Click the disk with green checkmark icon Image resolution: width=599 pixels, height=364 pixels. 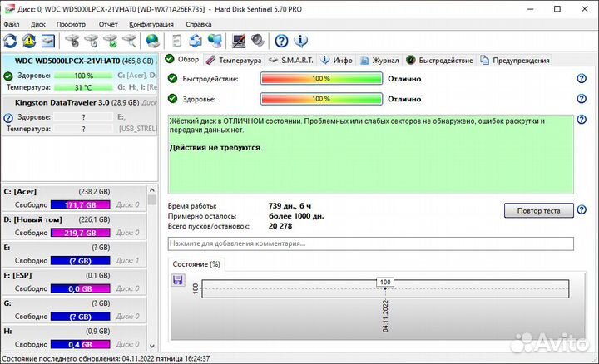111,41
